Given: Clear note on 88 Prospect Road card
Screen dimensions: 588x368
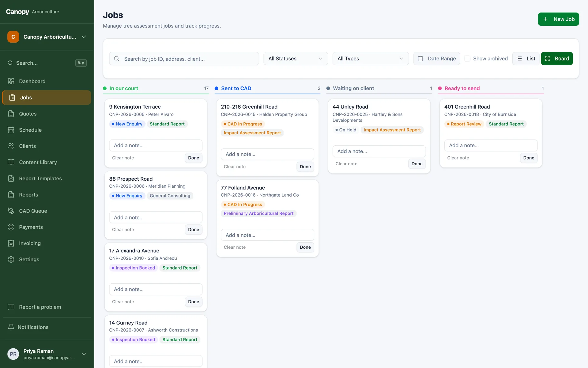Looking at the screenshot, I should (x=123, y=230).
